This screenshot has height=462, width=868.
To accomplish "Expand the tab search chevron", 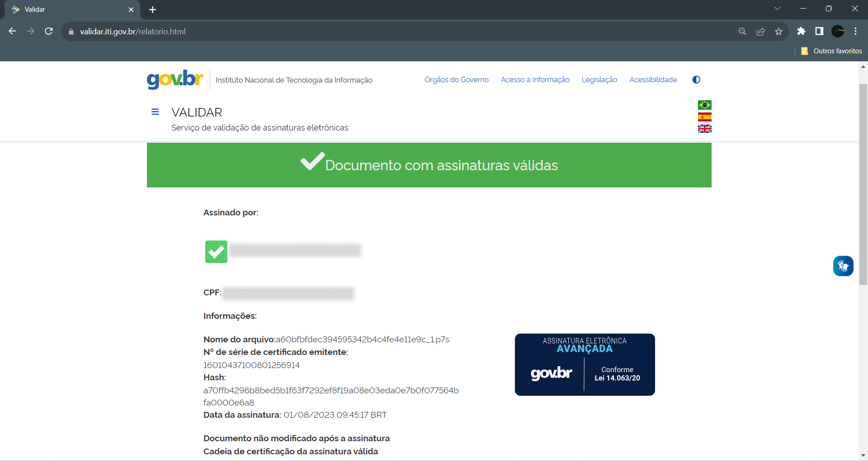I will [777, 9].
